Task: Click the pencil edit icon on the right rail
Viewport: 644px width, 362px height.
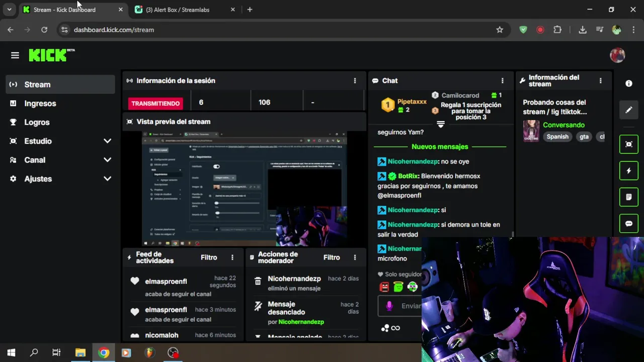Action: click(628, 110)
